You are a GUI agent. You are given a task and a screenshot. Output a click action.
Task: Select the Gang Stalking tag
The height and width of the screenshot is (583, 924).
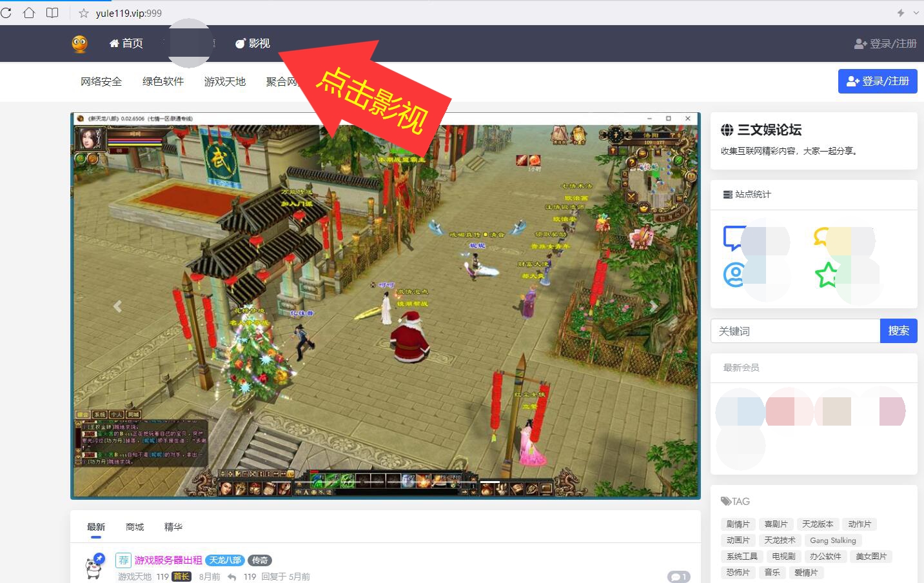[833, 540]
